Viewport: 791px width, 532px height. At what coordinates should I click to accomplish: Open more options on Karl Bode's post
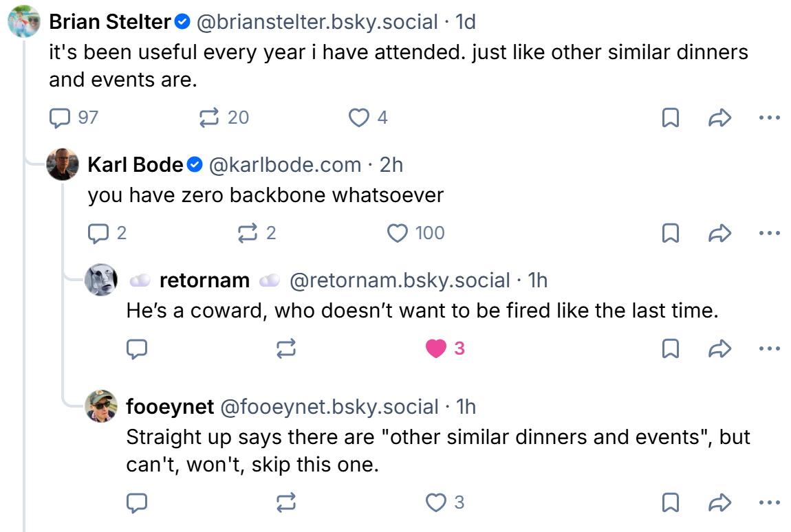pos(769,234)
